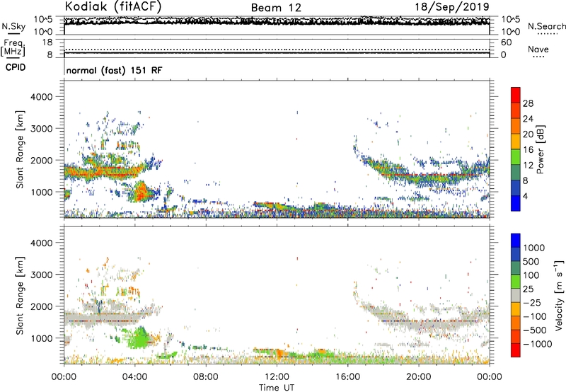Click the '1000' velocity scale value
This screenshot has height=392, width=566.
point(534,248)
